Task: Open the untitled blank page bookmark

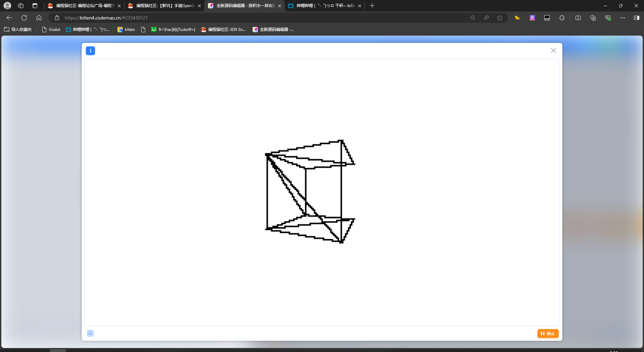Action: pyautogui.click(x=143, y=30)
